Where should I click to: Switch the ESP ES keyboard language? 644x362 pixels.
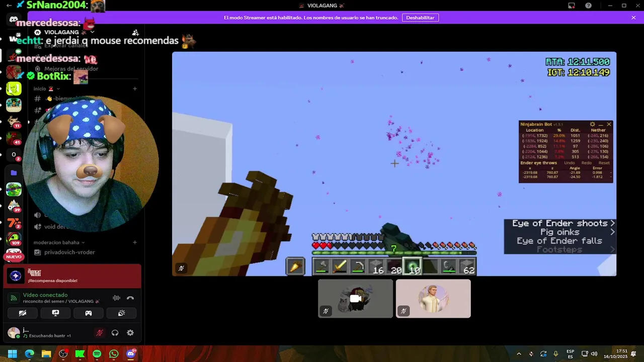tap(570, 354)
